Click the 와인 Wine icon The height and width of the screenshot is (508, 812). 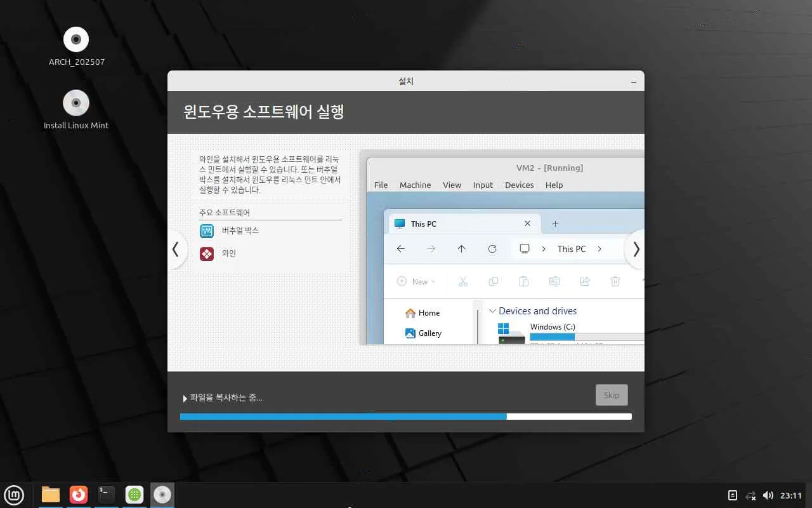[207, 253]
